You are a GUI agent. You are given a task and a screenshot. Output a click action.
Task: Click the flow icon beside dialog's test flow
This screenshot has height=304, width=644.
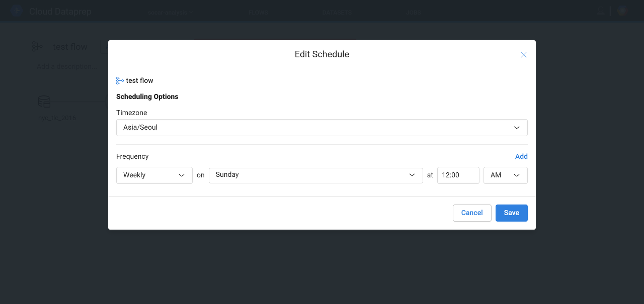tap(120, 80)
